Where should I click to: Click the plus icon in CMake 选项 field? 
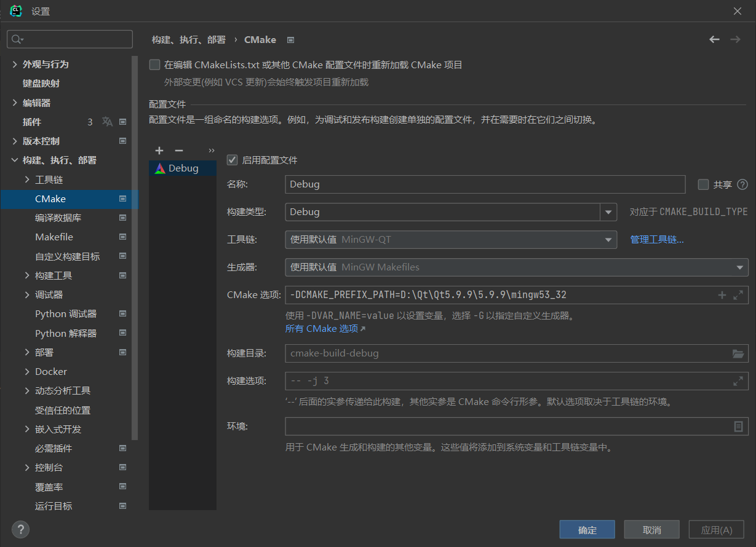click(722, 295)
